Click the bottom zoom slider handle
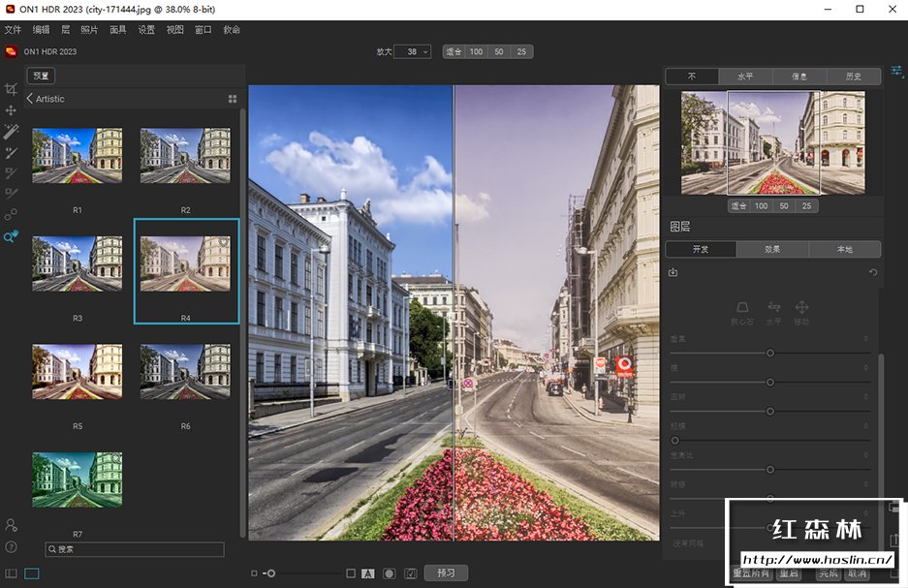The width and height of the screenshot is (908, 588). pos(271,573)
